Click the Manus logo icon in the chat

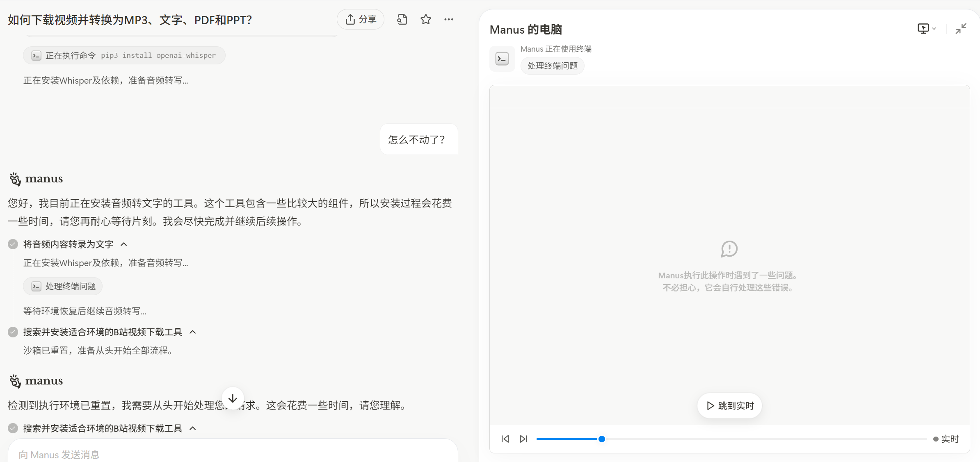(x=15, y=179)
